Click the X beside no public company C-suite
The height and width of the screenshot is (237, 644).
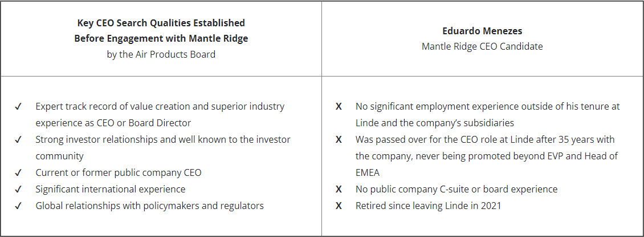tap(339, 189)
